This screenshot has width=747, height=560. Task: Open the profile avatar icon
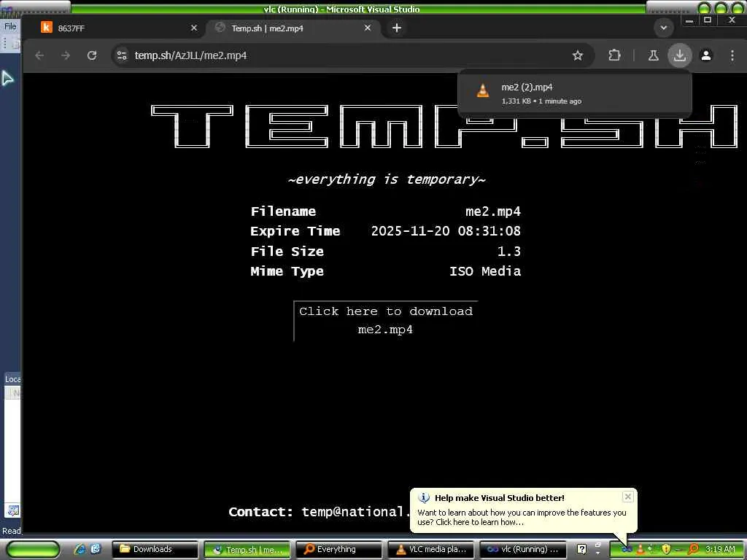pos(706,55)
